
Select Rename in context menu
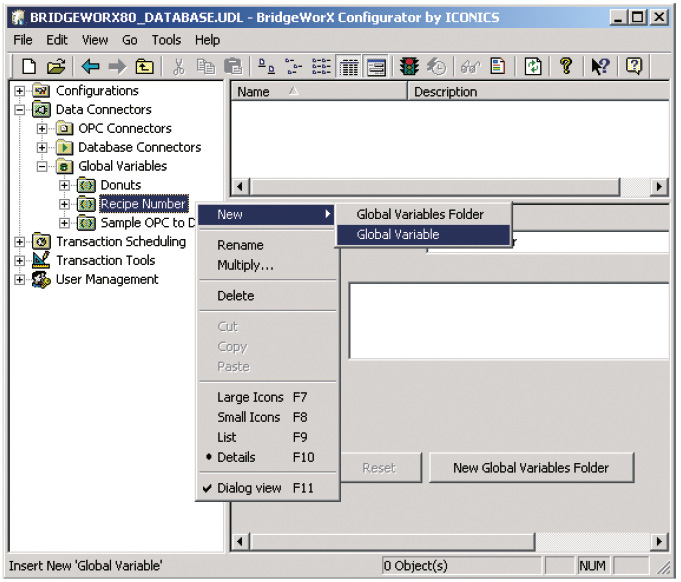point(268,245)
